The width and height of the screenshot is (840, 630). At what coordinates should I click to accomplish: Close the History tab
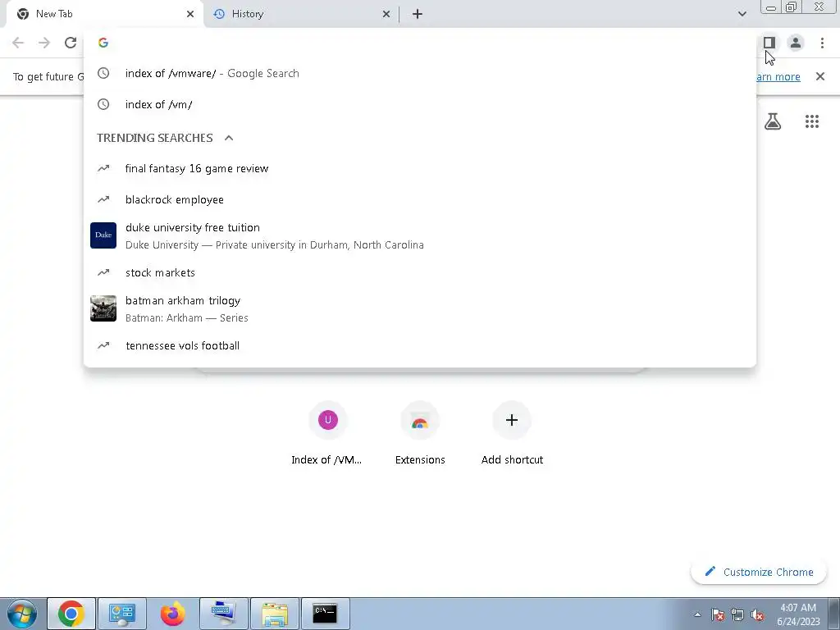click(386, 14)
